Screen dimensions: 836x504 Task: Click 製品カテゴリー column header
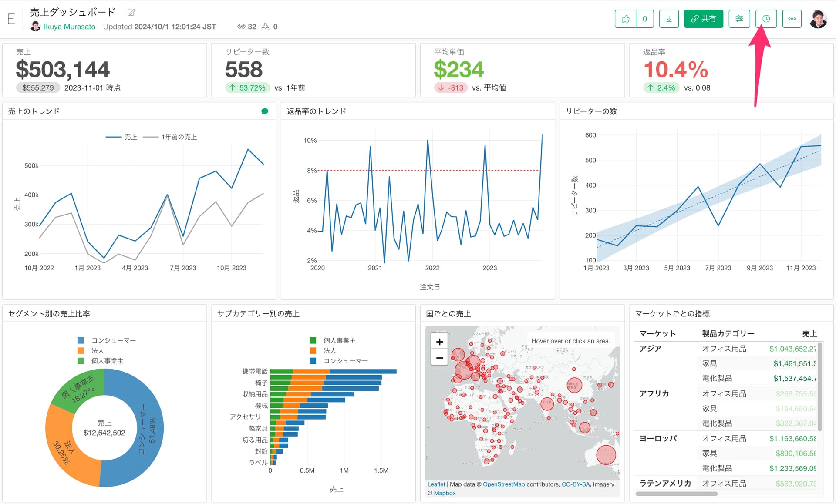click(x=728, y=333)
